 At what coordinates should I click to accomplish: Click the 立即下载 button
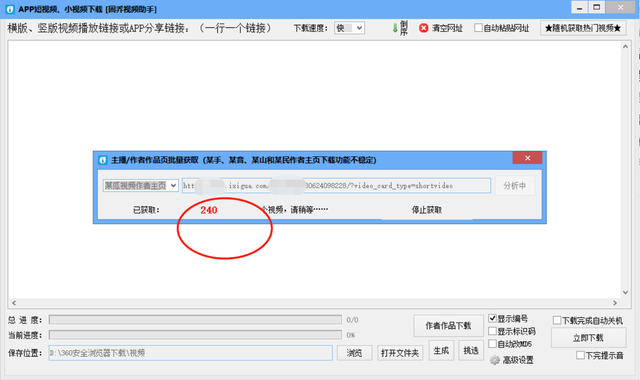point(588,338)
